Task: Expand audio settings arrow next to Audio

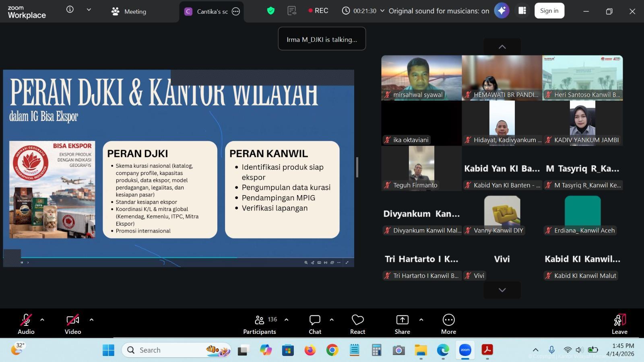Action: (42, 320)
